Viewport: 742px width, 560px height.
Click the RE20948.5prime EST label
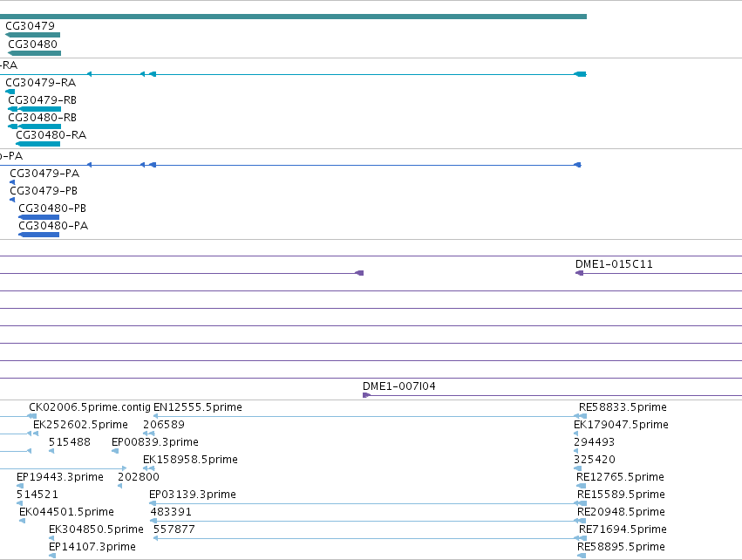(x=621, y=512)
